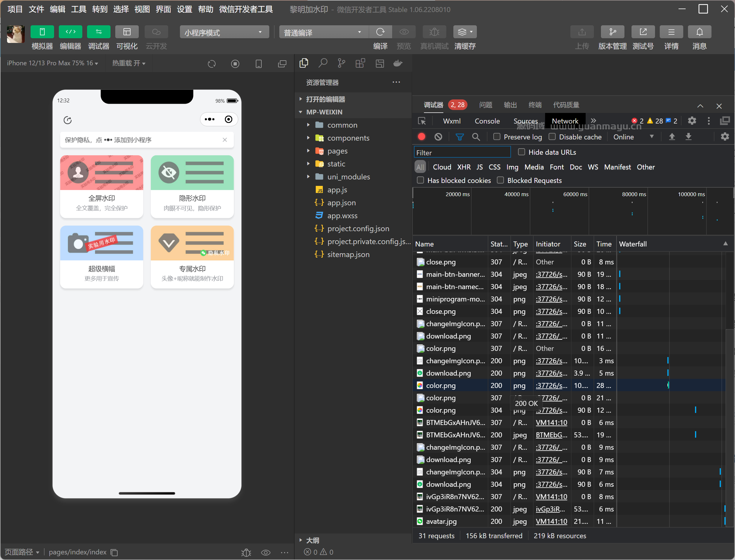Open the simulator toggle button
735x560 pixels.
42,32
